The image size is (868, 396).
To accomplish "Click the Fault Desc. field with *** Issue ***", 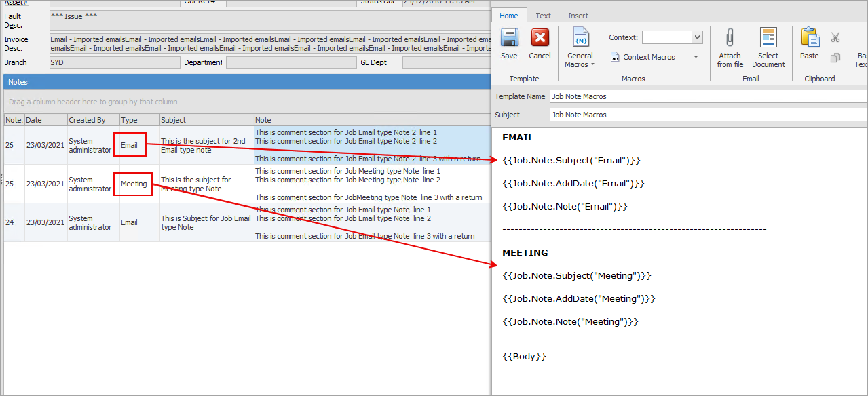I will (x=269, y=20).
